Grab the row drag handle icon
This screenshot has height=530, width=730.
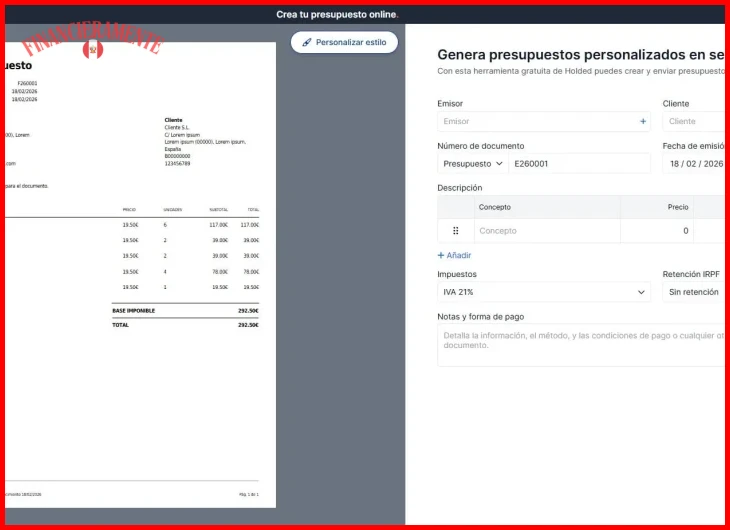click(x=456, y=231)
